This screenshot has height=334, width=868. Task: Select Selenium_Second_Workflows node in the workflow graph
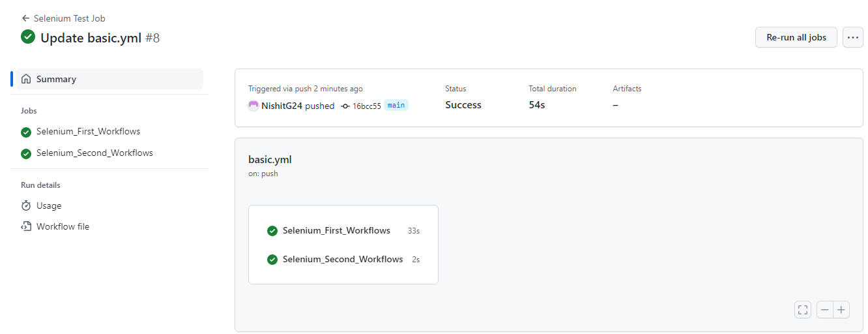pyautogui.click(x=343, y=260)
